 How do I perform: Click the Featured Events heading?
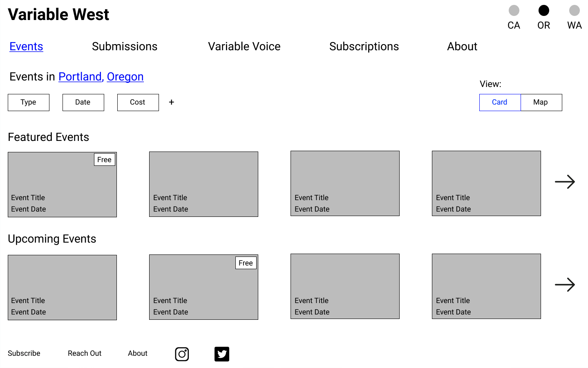click(49, 137)
